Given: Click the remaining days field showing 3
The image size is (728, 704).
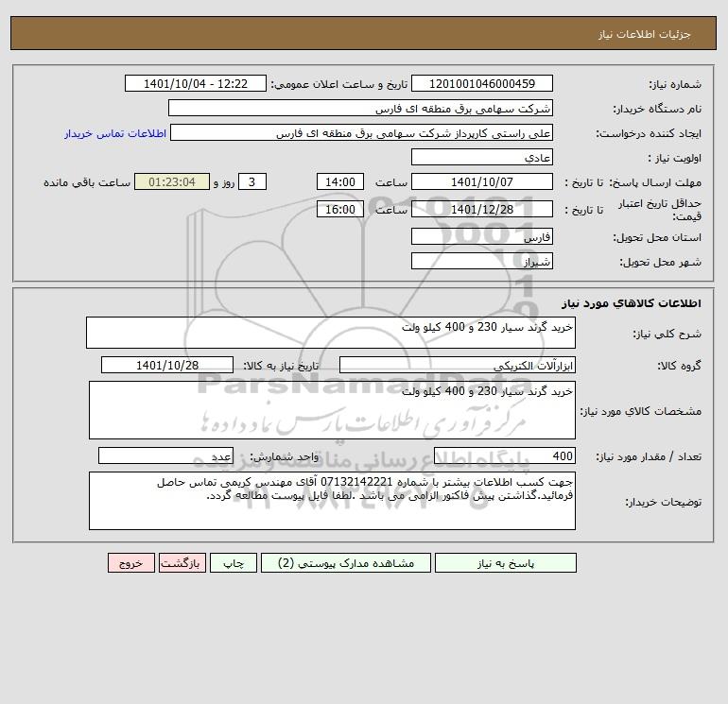Looking at the screenshot, I should tap(252, 182).
